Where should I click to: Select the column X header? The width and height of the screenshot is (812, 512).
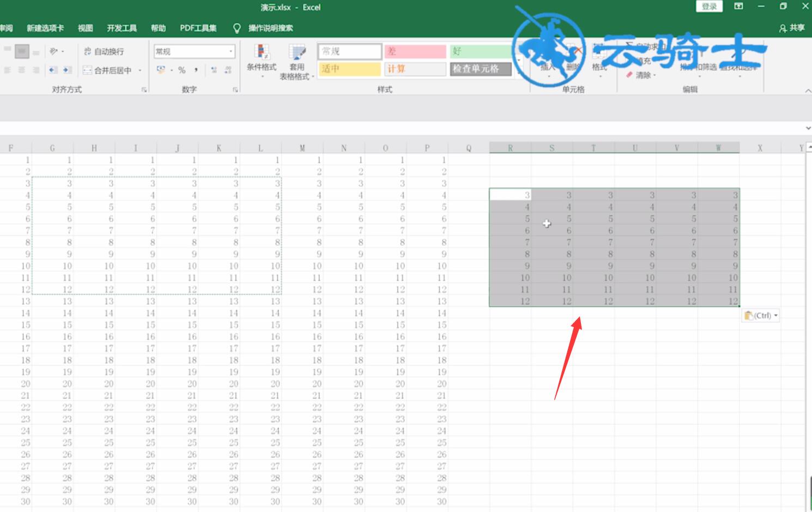(760, 148)
